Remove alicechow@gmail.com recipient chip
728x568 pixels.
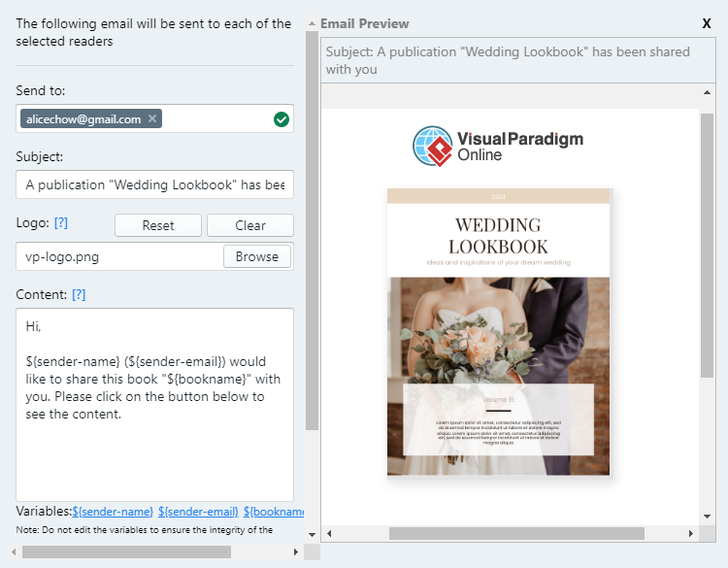pyautogui.click(x=152, y=118)
